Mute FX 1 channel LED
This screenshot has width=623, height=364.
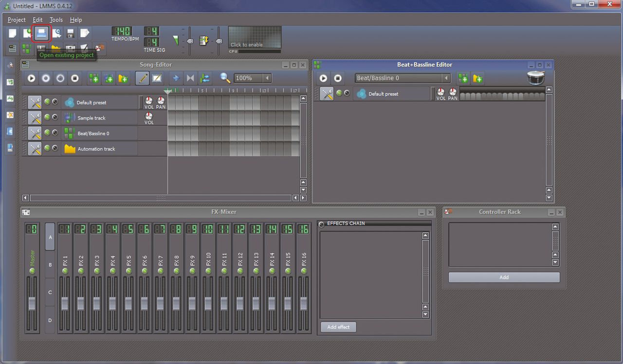point(65,271)
